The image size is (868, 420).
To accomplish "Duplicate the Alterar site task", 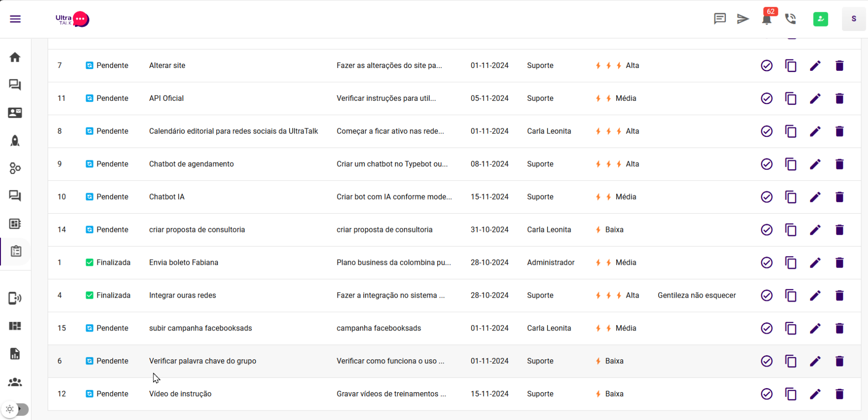I will pyautogui.click(x=791, y=66).
